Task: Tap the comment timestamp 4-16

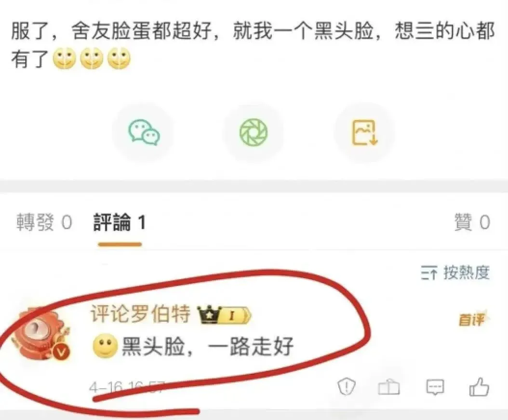Action: (x=127, y=387)
